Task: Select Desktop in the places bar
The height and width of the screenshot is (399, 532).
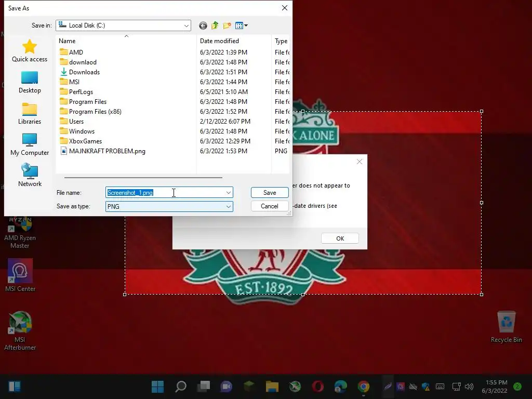Action: (x=30, y=82)
